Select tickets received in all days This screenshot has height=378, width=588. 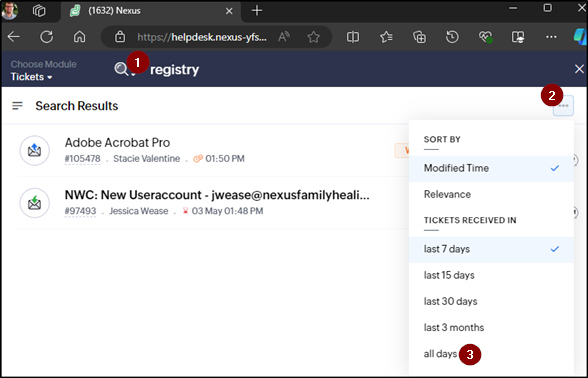coord(491,354)
